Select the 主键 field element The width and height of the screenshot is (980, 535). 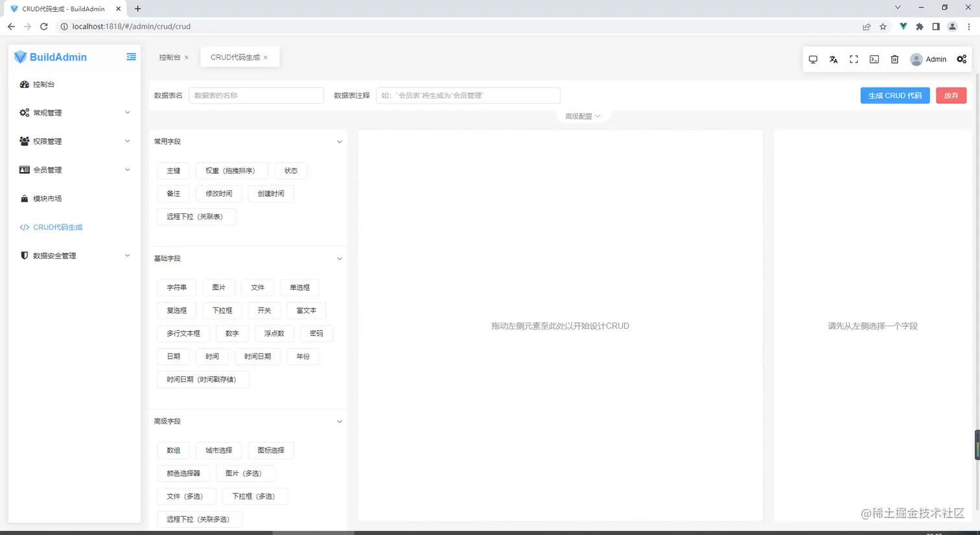tap(174, 171)
